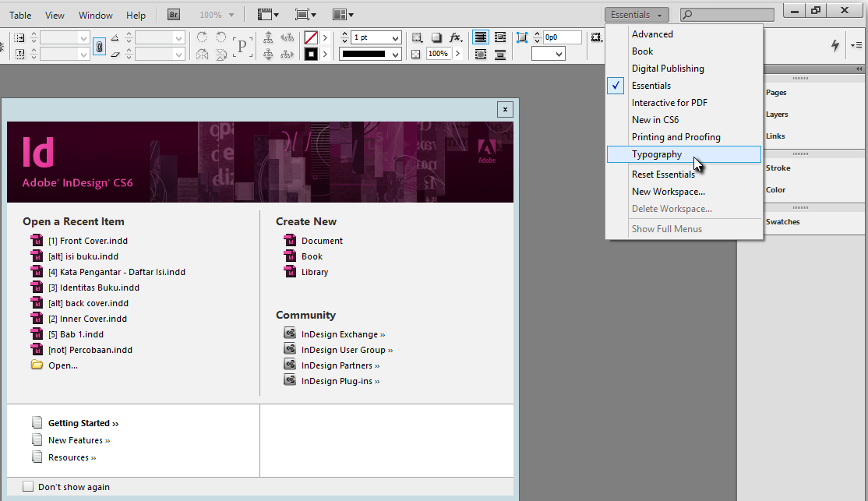Activate the Quick Apply lightning icon
Viewport: 868px width, 501px height.
point(834,45)
